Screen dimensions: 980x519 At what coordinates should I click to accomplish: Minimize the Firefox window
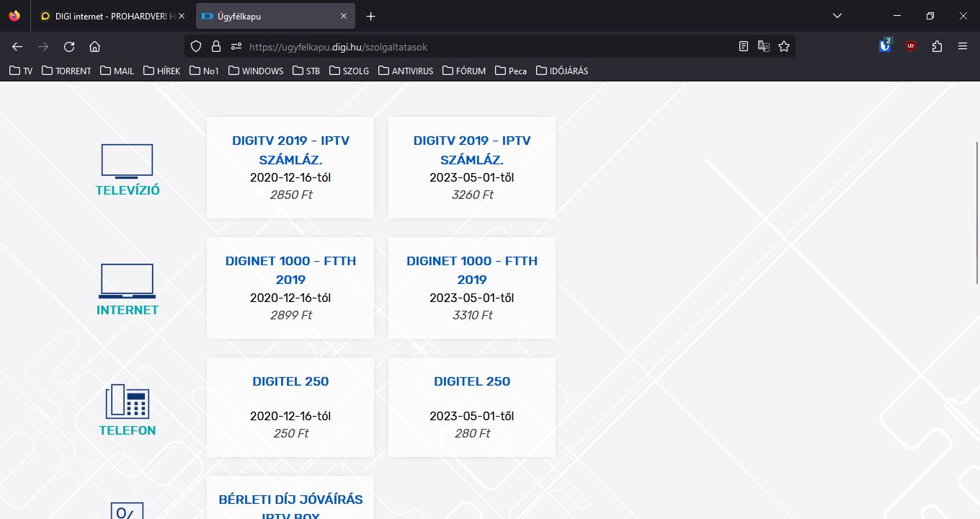(x=897, y=16)
